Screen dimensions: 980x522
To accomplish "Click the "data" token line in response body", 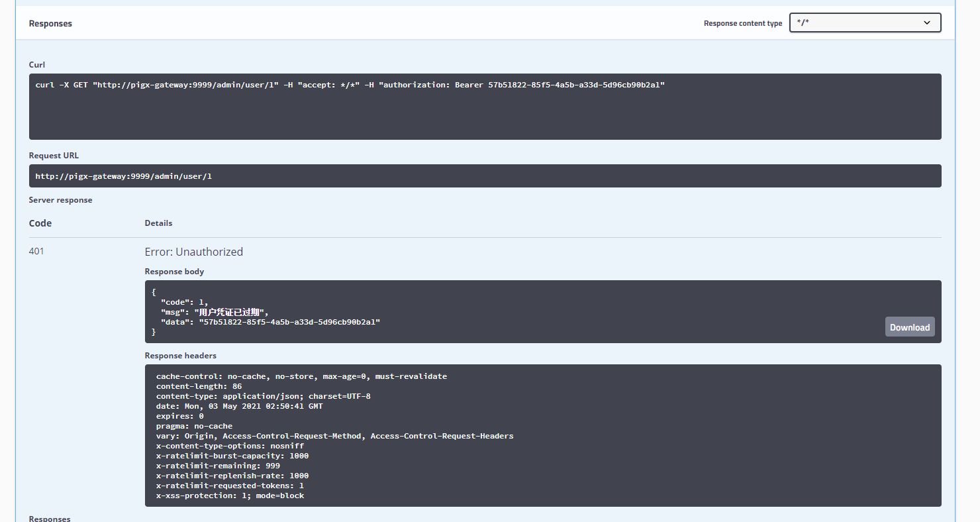I will [270, 322].
